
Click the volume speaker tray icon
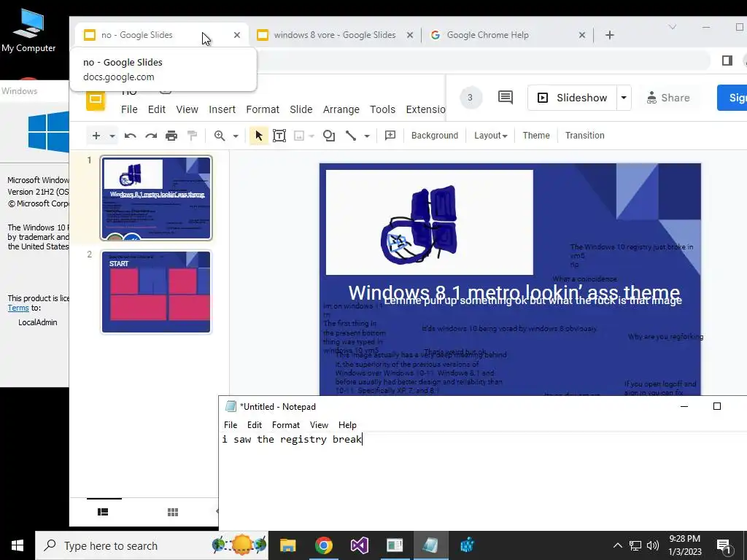point(653,545)
